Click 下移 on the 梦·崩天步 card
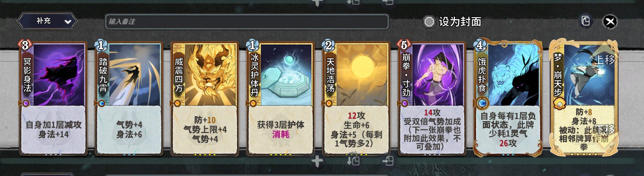Image resolution: width=644 pixels, height=176 pixels. (605, 129)
